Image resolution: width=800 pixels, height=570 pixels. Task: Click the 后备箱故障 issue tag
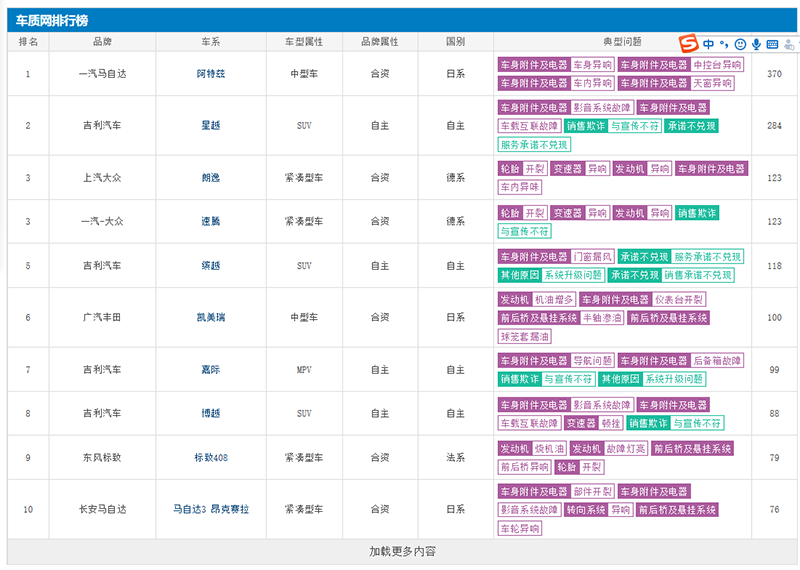coord(717,361)
